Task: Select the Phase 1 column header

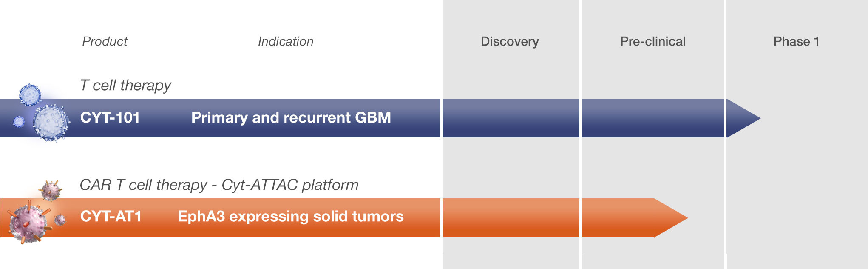Action: (x=796, y=41)
